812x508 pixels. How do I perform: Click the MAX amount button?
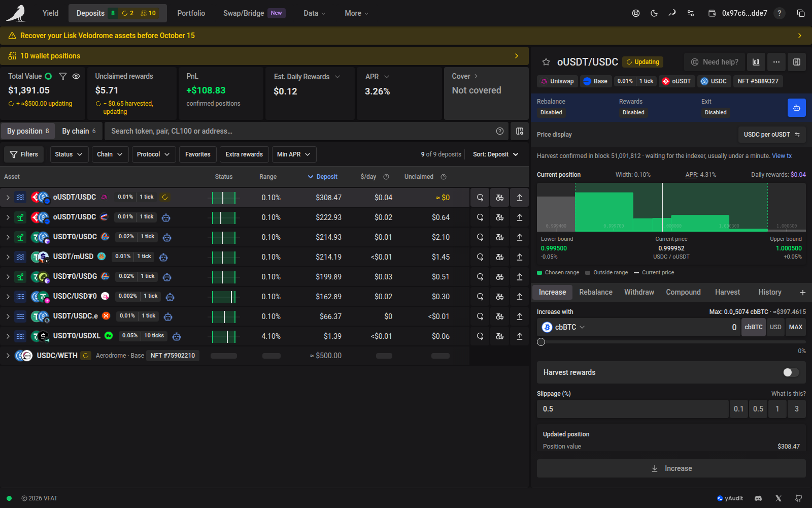pyautogui.click(x=796, y=327)
